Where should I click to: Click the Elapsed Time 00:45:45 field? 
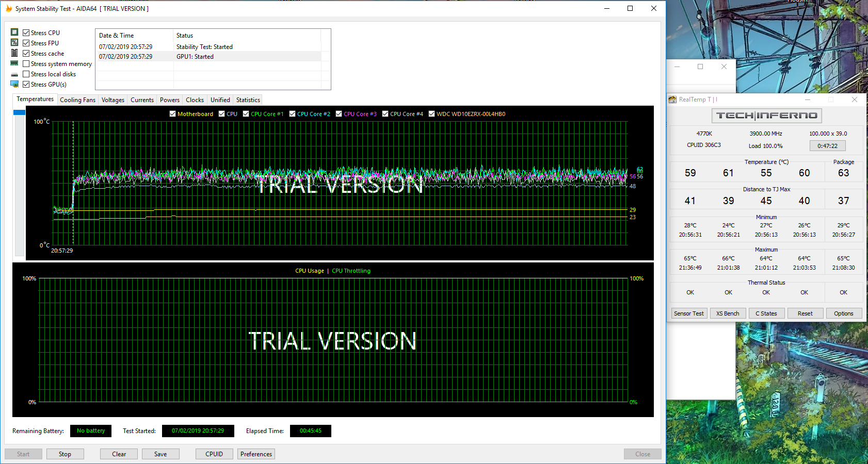pos(311,431)
